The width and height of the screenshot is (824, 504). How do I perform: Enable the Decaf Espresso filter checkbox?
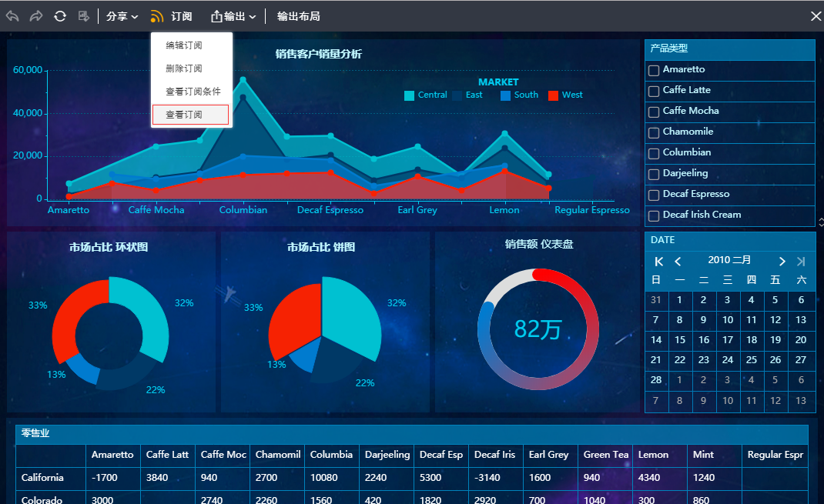[654, 195]
